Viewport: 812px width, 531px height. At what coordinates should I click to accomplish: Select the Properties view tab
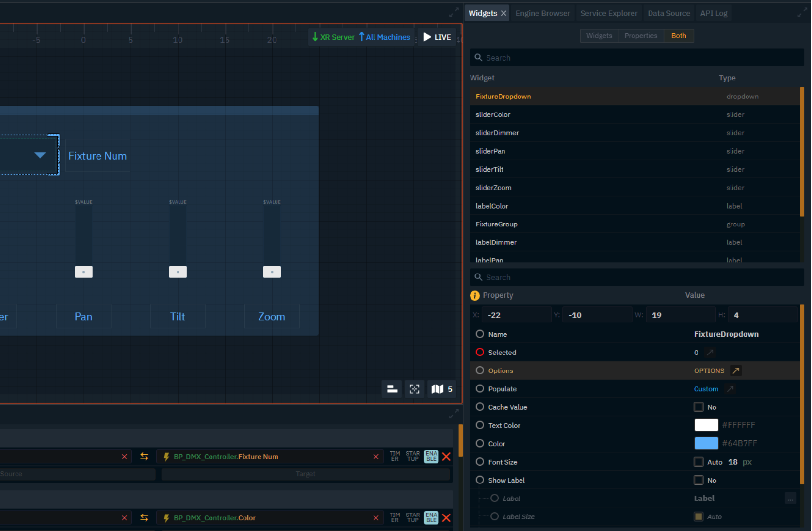640,36
